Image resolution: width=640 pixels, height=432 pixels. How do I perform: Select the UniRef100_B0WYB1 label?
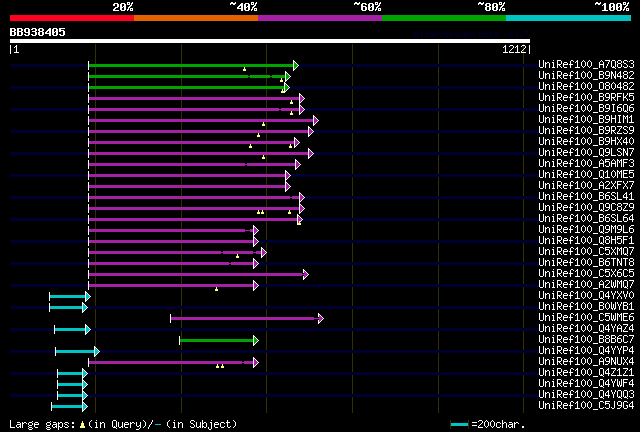(586, 307)
